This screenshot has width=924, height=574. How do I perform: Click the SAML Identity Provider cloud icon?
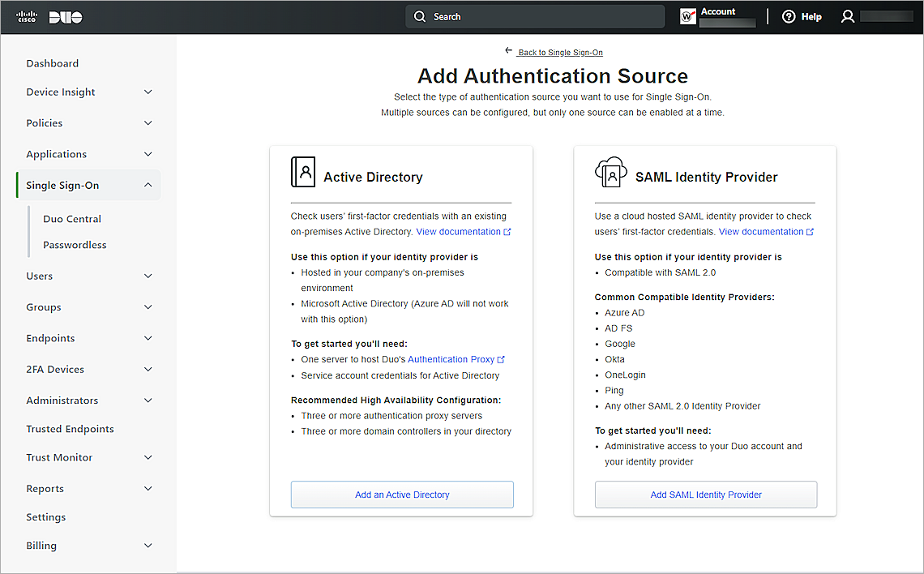(610, 172)
